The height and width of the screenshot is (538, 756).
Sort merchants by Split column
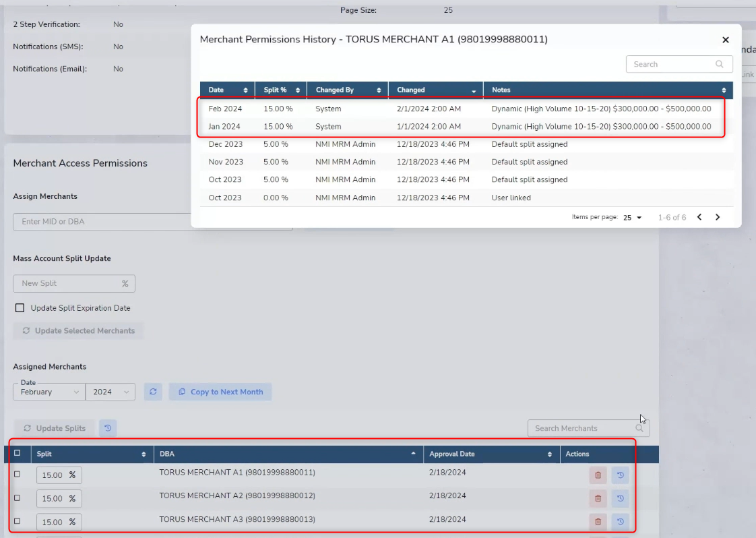tap(144, 454)
